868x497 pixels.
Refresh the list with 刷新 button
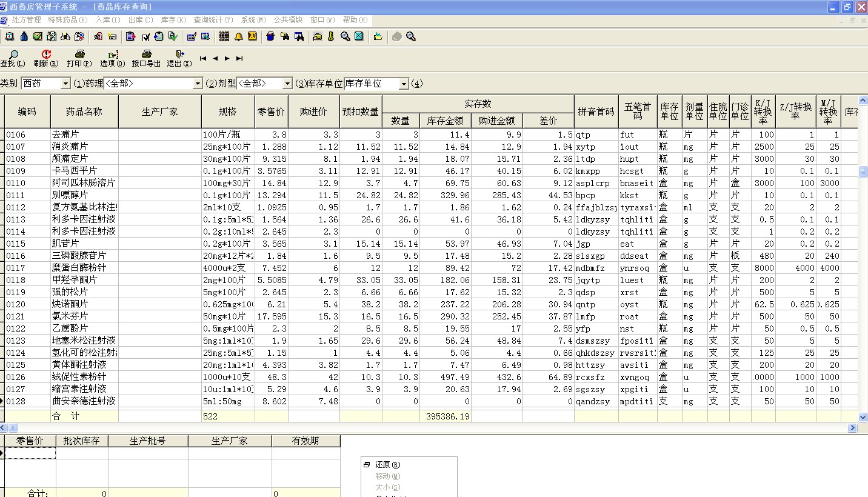pos(46,58)
